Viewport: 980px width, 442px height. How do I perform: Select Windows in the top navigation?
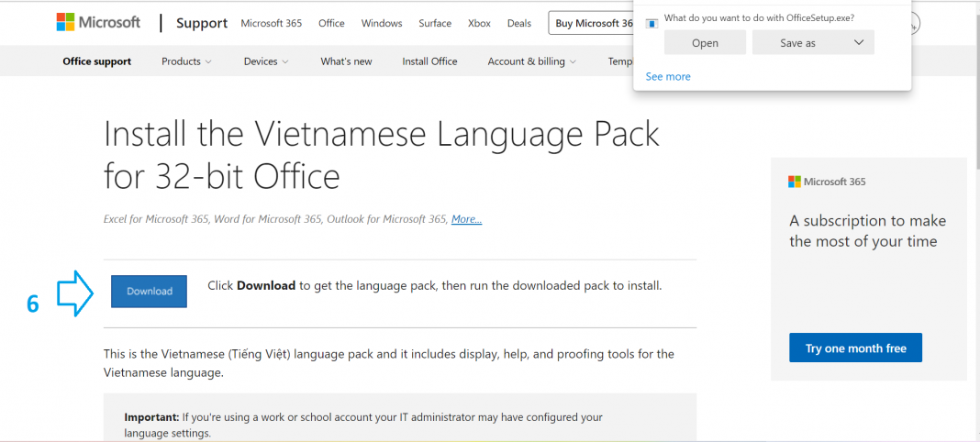381,23
